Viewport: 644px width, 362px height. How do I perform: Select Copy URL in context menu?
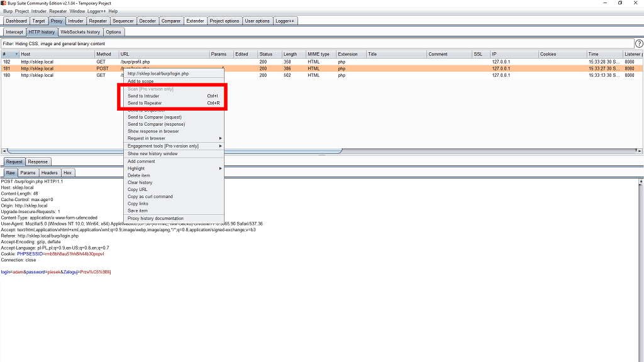coord(174,190)
